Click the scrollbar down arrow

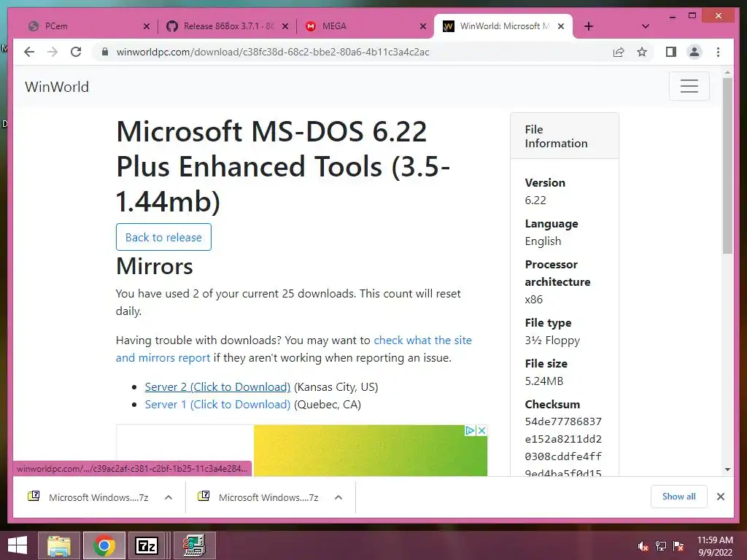(727, 470)
